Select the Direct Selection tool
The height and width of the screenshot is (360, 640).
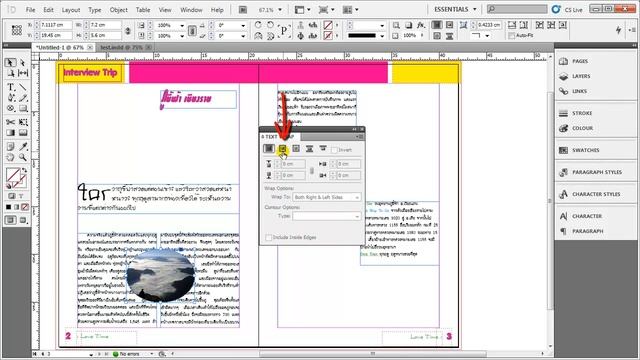click(x=23, y=62)
